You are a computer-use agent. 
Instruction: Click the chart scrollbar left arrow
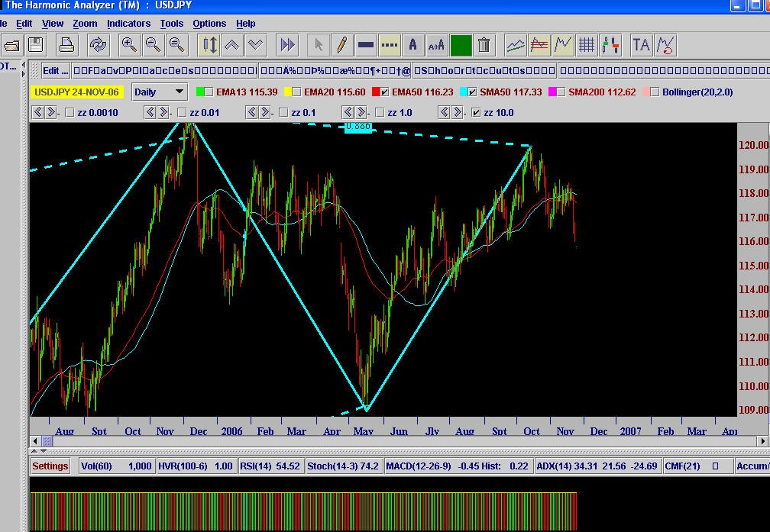pos(35,441)
